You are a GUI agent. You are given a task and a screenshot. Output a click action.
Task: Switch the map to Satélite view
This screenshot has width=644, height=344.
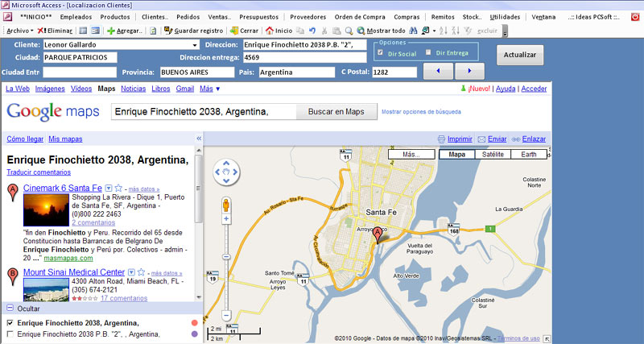pyautogui.click(x=493, y=154)
